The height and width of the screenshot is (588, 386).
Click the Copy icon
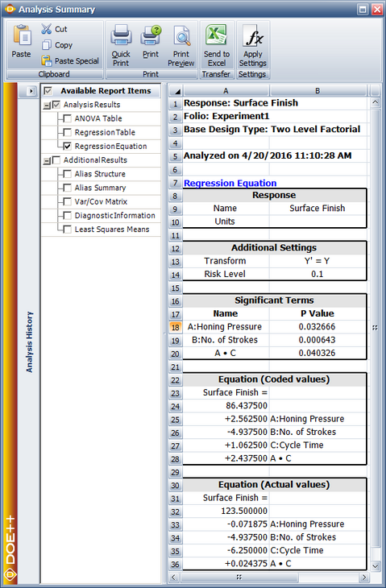tap(47, 45)
